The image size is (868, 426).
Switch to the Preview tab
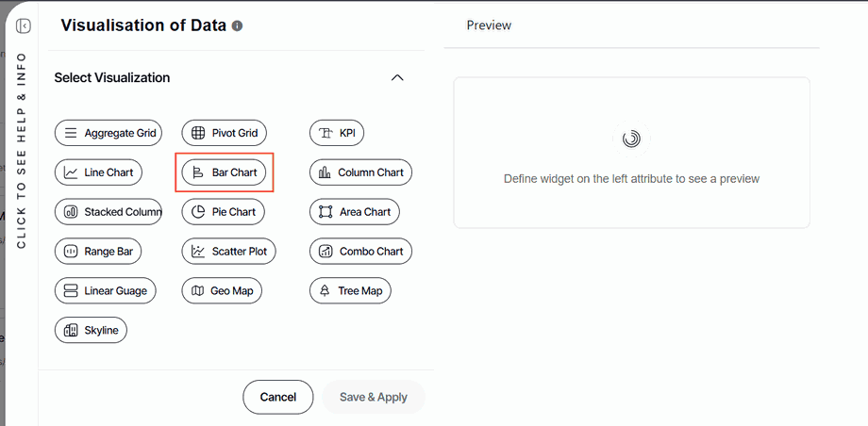[489, 25]
